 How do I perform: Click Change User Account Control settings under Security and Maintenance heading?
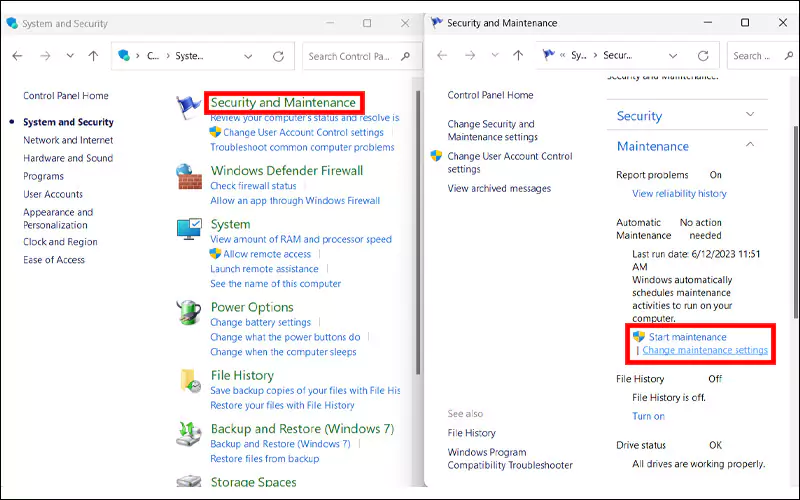pos(303,132)
